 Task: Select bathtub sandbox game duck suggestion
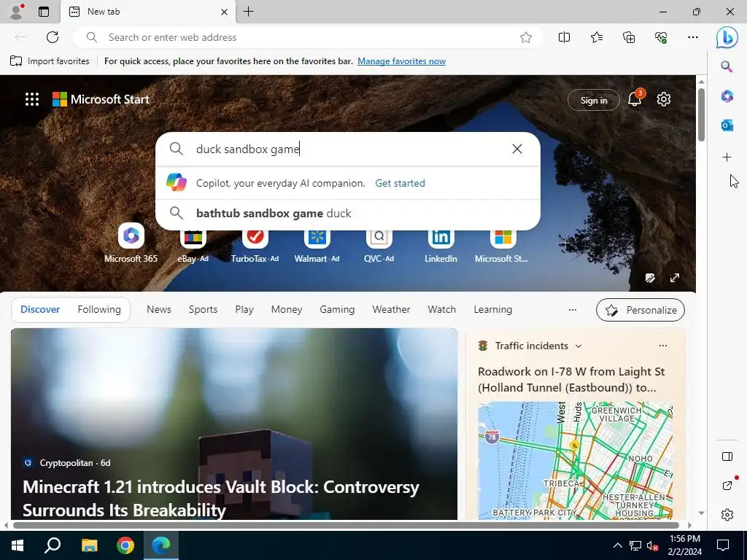pos(348,214)
